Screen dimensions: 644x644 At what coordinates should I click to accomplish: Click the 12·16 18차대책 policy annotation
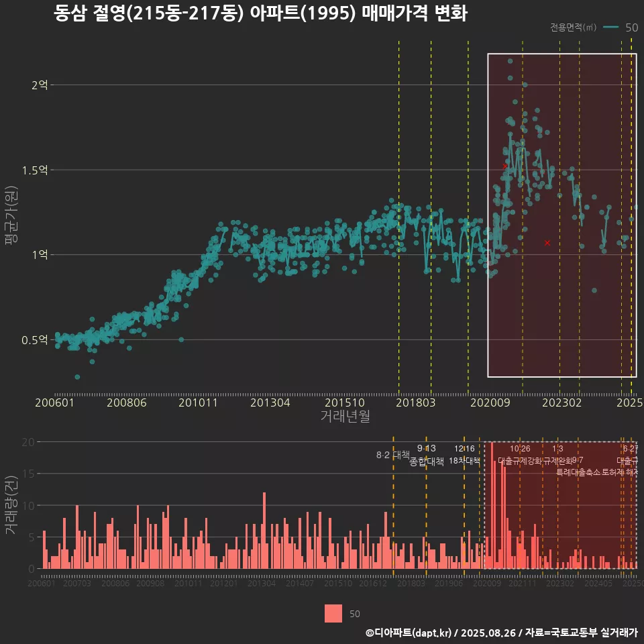pos(464,455)
